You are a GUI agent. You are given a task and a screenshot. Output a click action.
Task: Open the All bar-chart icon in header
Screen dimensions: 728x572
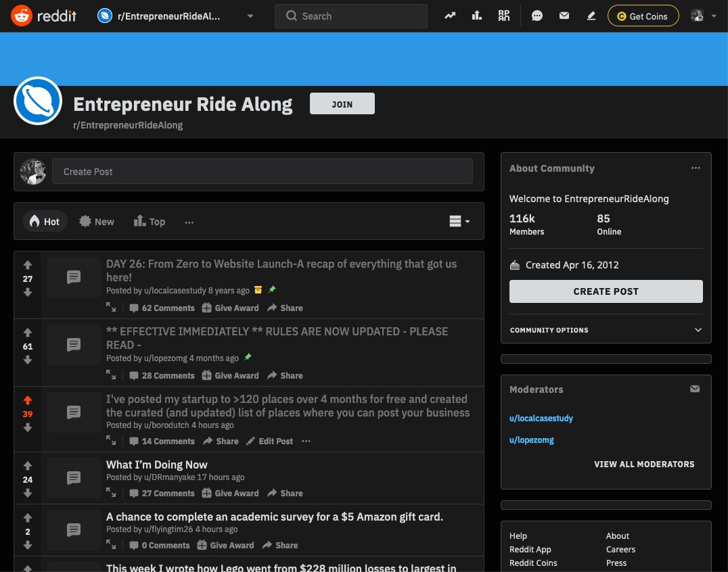tap(477, 16)
